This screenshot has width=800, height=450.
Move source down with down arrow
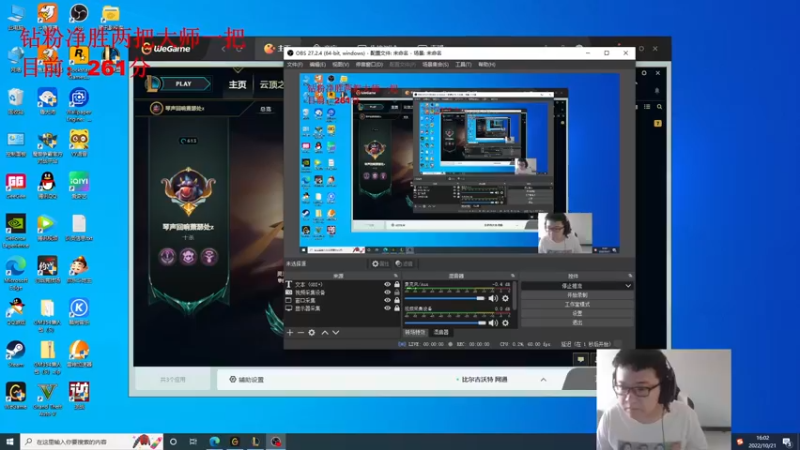[x=336, y=333]
